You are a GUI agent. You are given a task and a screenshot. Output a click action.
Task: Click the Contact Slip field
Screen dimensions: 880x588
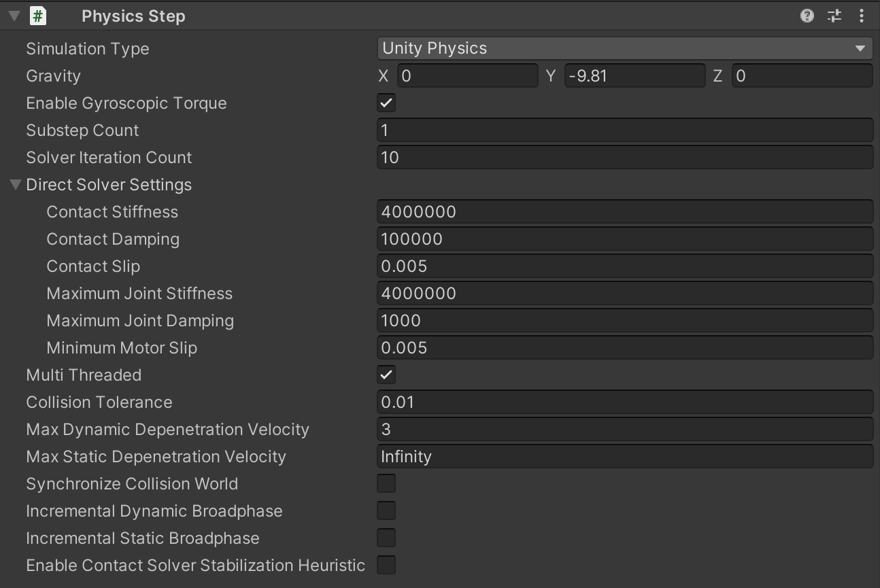click(625, 266)
